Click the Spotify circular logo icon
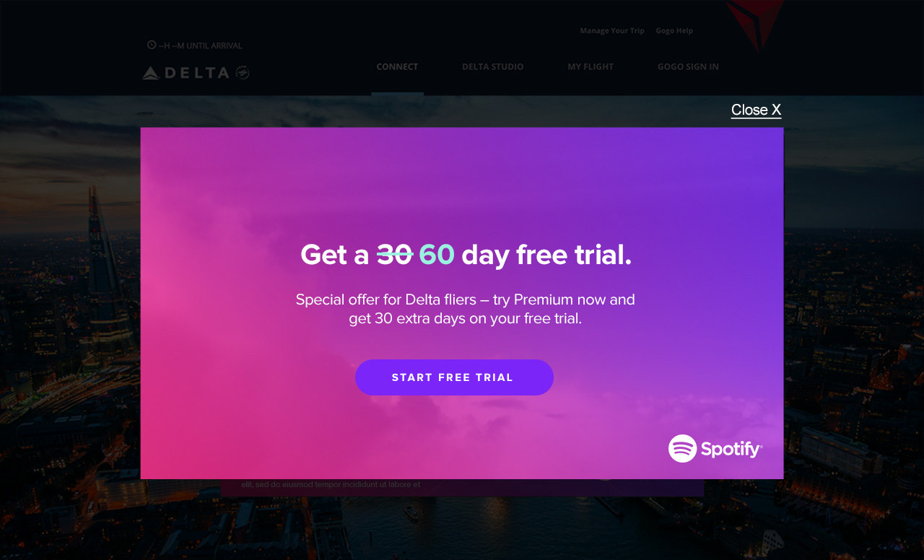The width and height of the screenshot is (924, 560). point(682,448)
